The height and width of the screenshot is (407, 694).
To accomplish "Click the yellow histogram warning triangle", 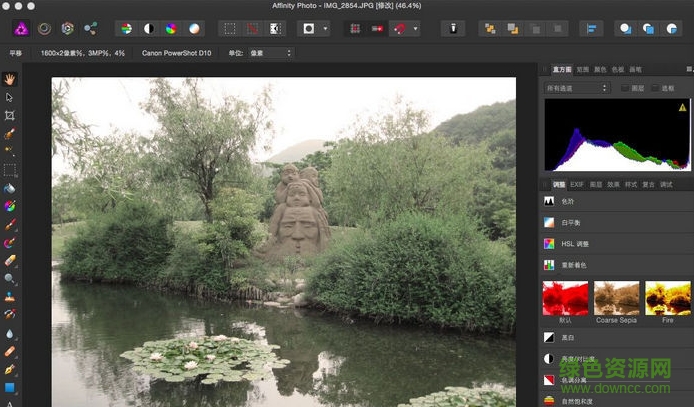I will tap(682, 107).
